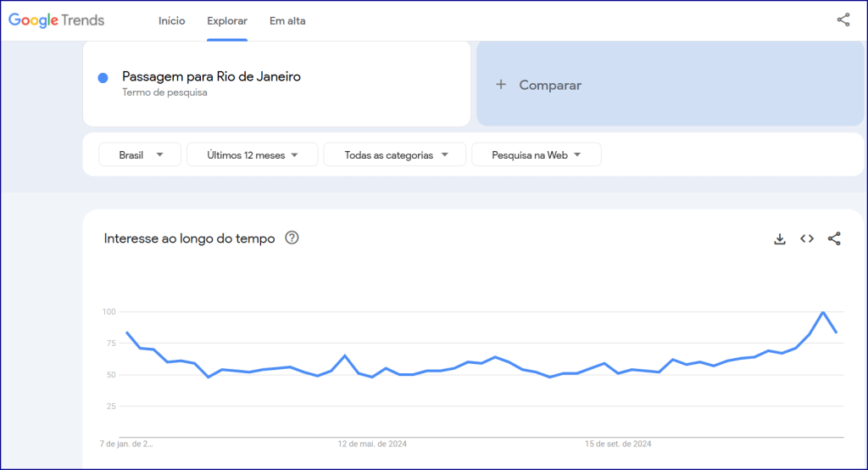
Task: Share the Interesse ao longo do tempo chart
Action: 834,238
